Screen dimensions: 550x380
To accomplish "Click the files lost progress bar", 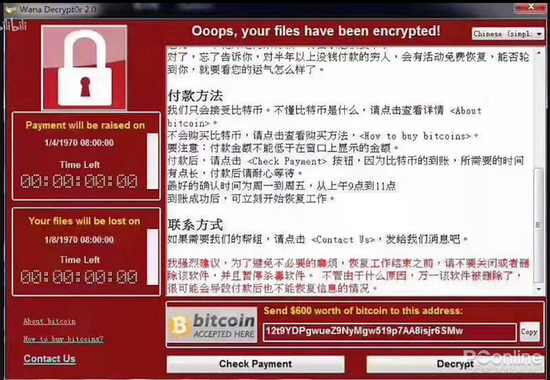I will click(x=153, y=257).
